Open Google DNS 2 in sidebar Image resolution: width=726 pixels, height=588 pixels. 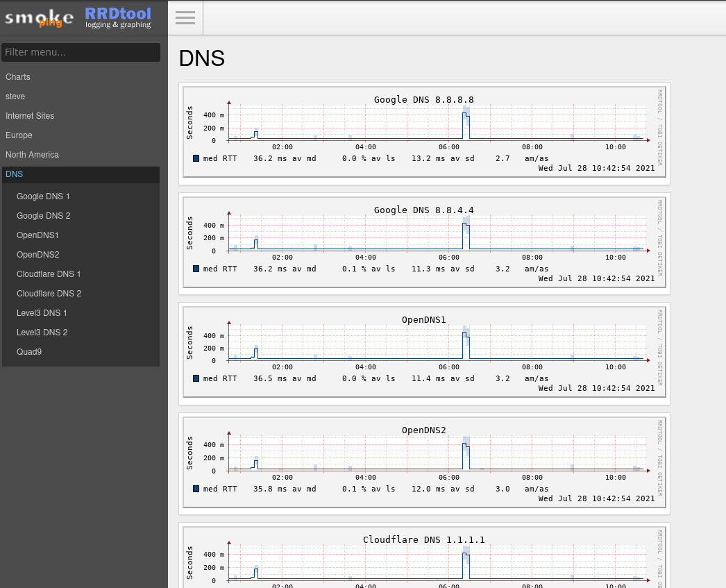(x=43, y=216)
